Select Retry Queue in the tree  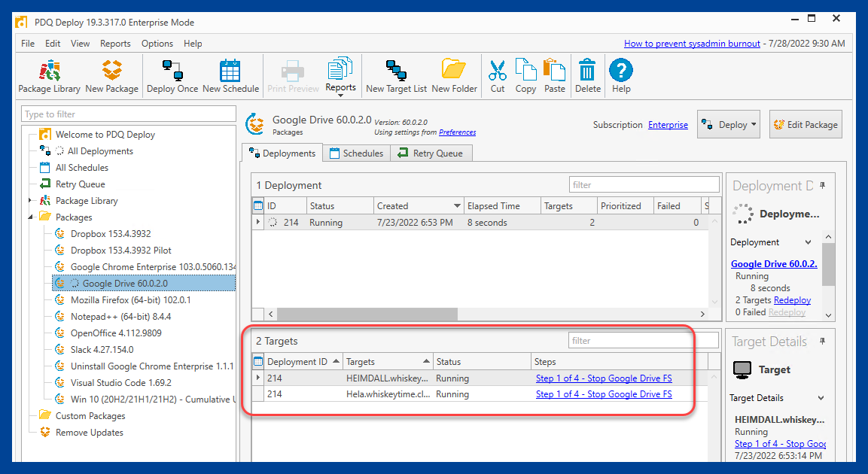coord(81,184)
